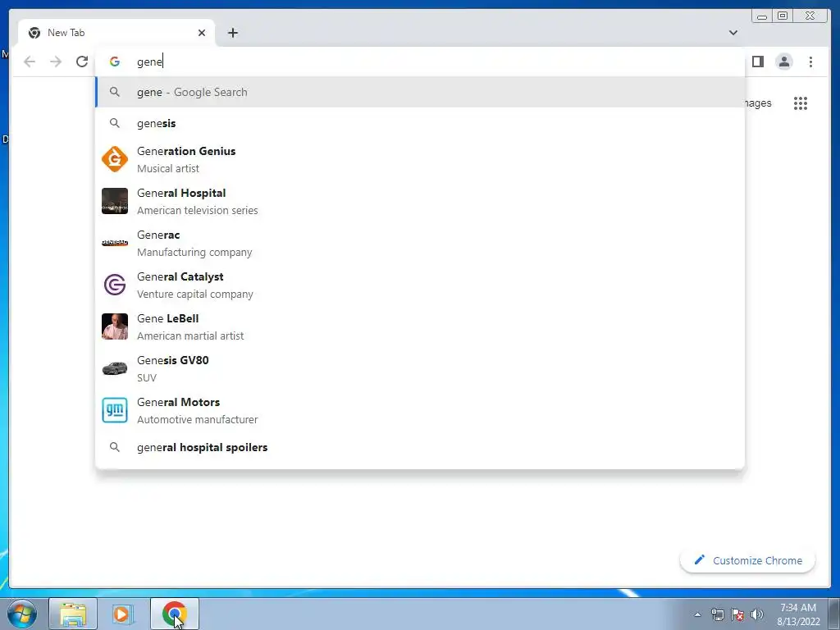Click the Action Center flag icon
Image resolution: width=840 pixels, height=630 pixels.
pyautogui.click(x=737, y=614)
